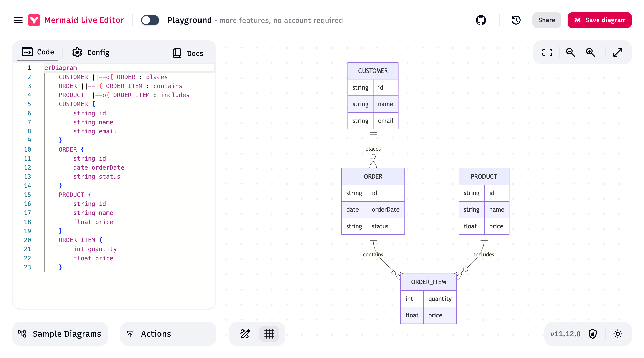Open the version history icon
644x358 pixels.
tap(516, 20)
